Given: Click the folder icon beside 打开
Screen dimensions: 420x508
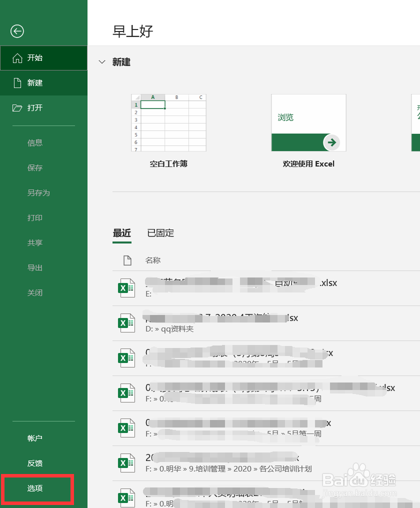Looking at the screenshot, I should (x=18, y=108).
